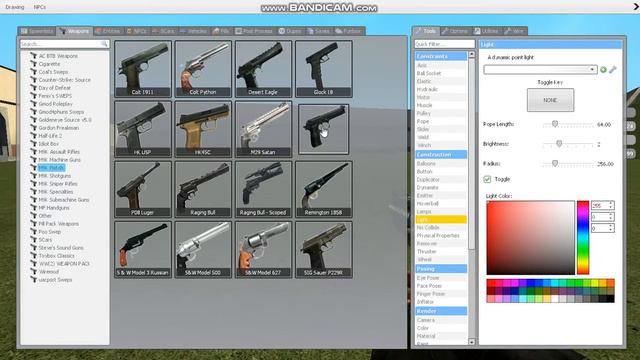
Task: Choose the Rope tool
Action: 441,121
